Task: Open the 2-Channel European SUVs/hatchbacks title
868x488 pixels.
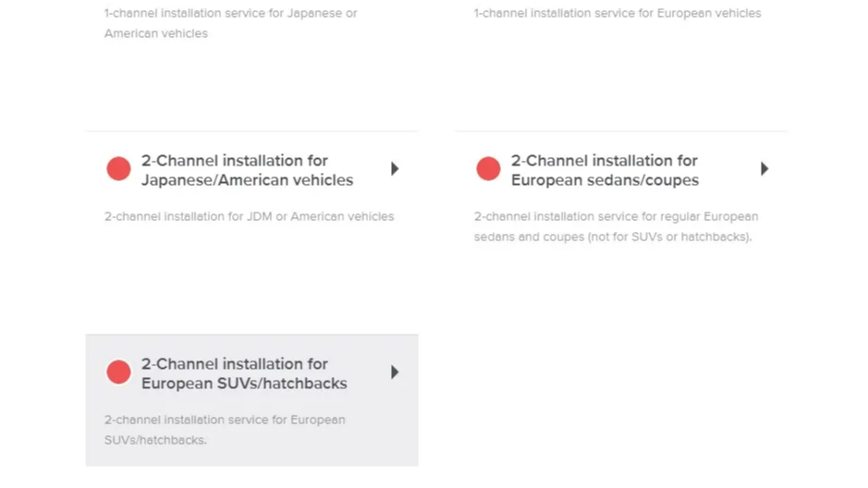Action: [x=244, y=373]
